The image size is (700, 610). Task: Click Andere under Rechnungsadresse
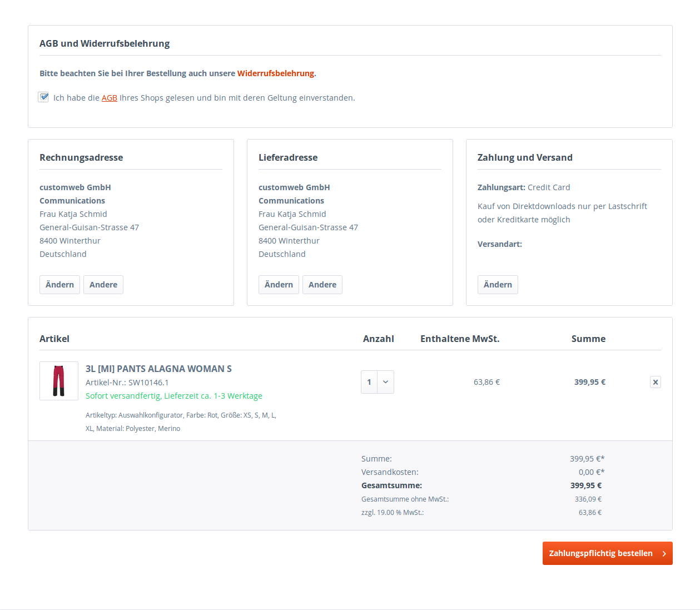point(103,285)
